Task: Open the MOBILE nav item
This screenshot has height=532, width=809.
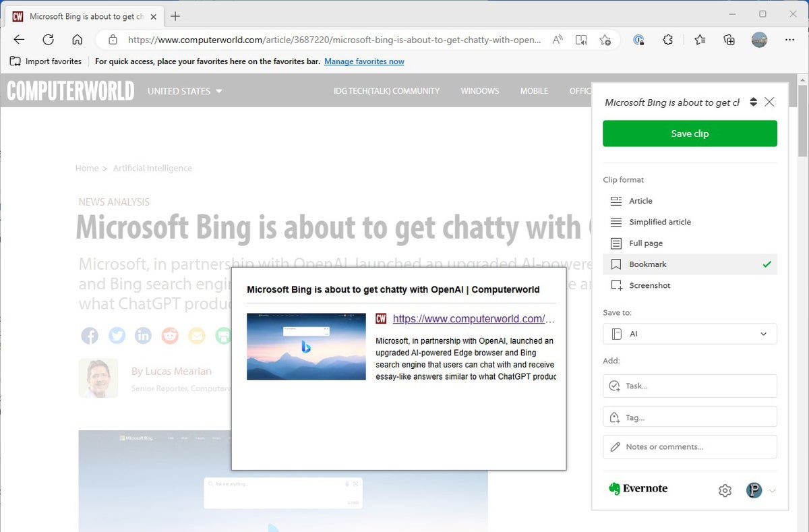Action: click(534, 91)
